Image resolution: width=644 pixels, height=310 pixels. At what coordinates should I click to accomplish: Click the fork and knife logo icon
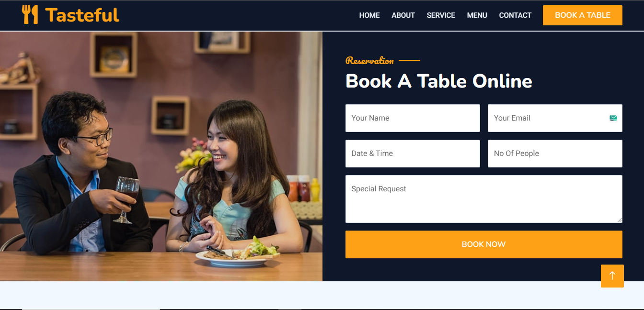(30, 15)
